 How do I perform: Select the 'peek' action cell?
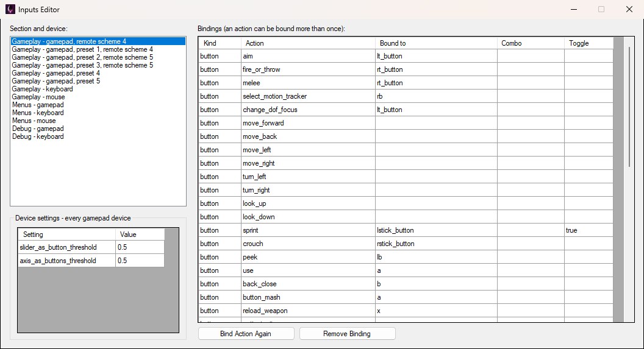(308, 257)
